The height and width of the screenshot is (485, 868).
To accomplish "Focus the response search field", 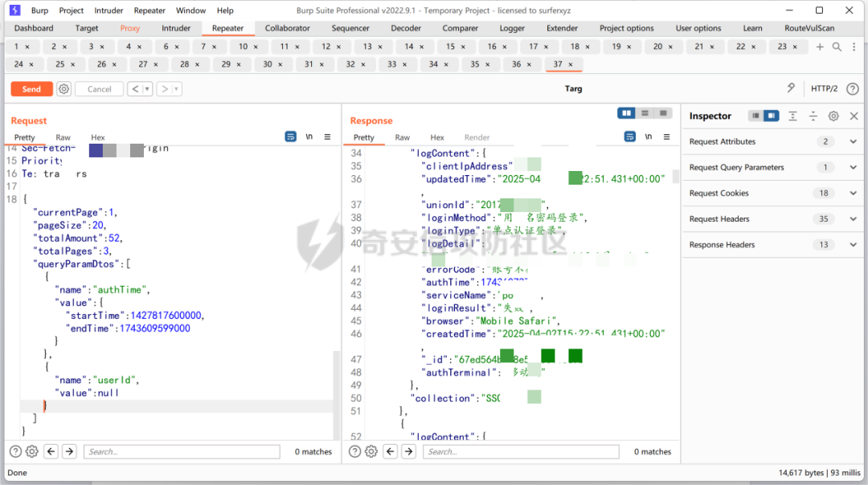I will click(521, 452).
